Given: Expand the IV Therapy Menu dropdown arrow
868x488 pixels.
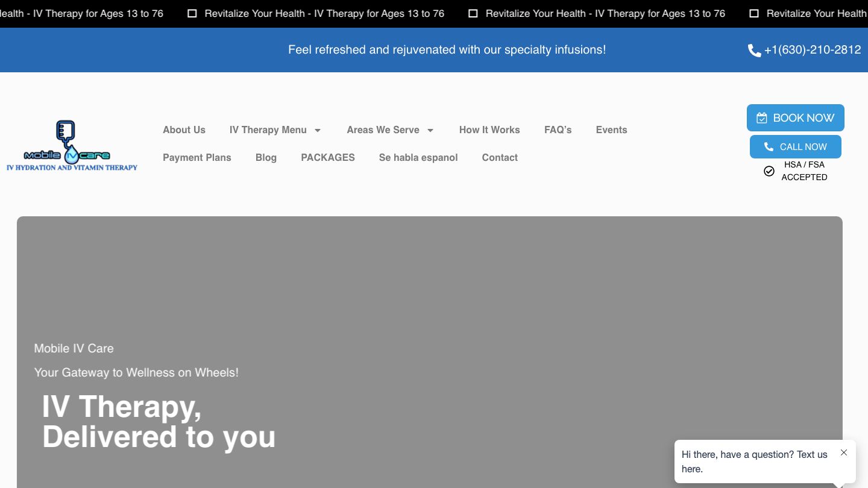Looking at the screenshot, I should (x=318, y=130).
